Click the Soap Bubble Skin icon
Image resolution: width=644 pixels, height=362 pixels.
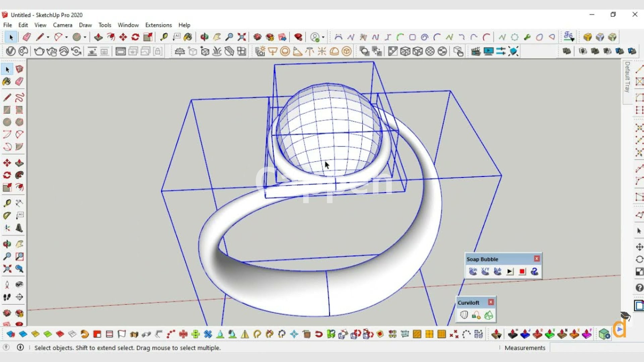473,271
